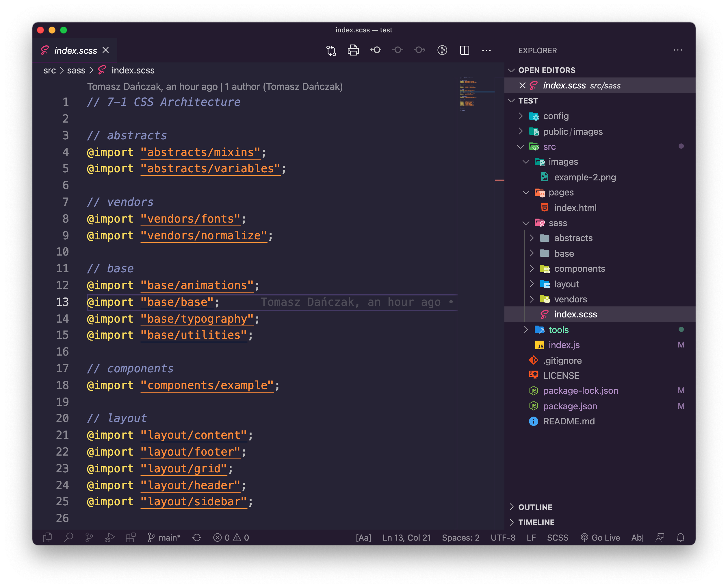Expand the tools folder
The width and height of the screenshot is (728, 588).
(x=600, y=330)
